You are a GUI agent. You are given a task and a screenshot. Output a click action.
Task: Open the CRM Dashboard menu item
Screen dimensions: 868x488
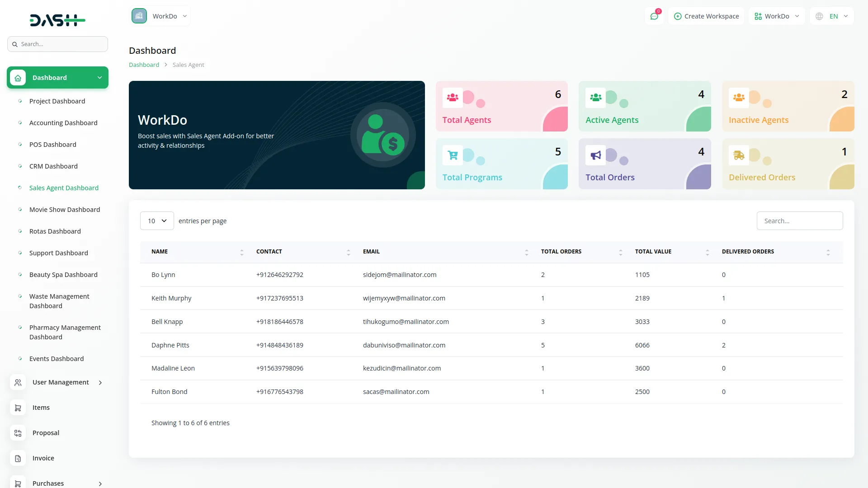pos(53,166)
